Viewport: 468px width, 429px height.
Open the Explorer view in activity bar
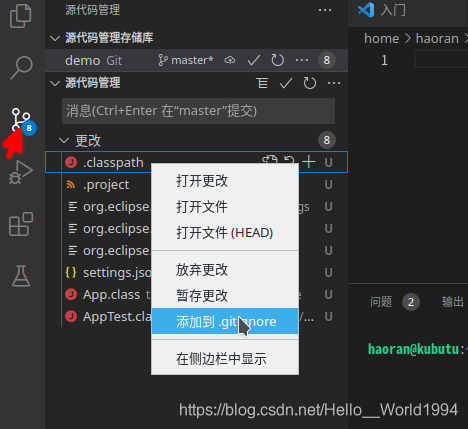21,16
